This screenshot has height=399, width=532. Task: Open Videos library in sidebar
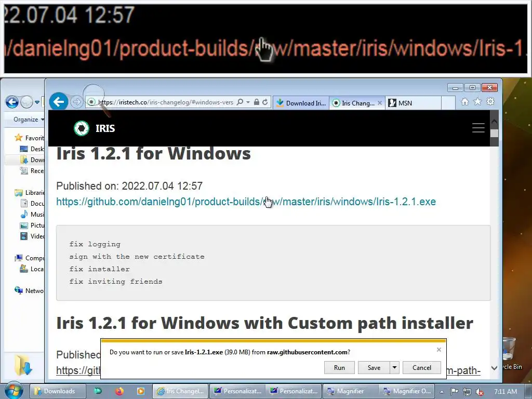tap(32, 236)
